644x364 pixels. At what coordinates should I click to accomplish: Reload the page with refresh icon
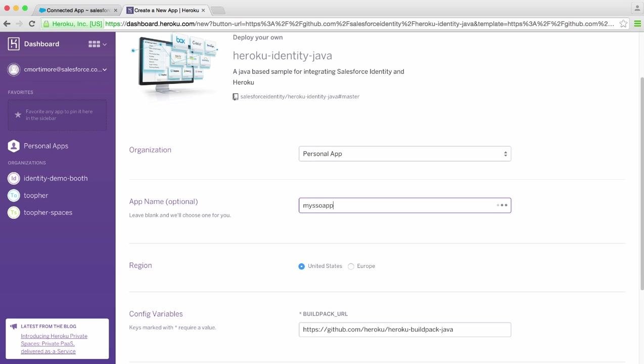32,24
